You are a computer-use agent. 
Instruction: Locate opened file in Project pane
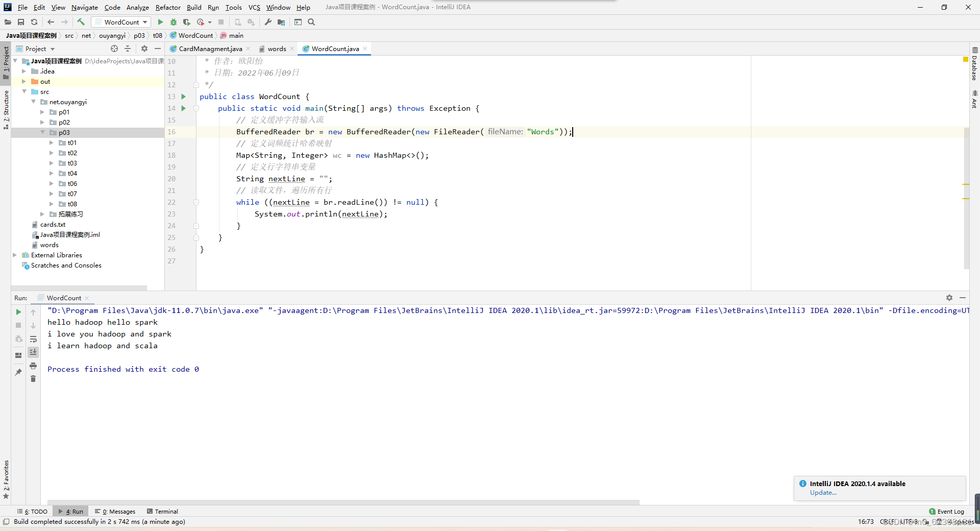tap(114, 49)
